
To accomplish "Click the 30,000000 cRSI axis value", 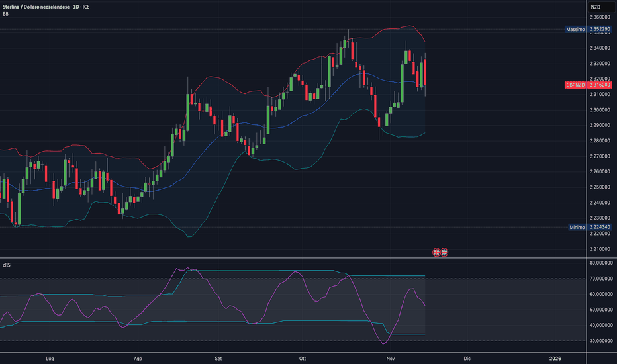I will [601, 341].
